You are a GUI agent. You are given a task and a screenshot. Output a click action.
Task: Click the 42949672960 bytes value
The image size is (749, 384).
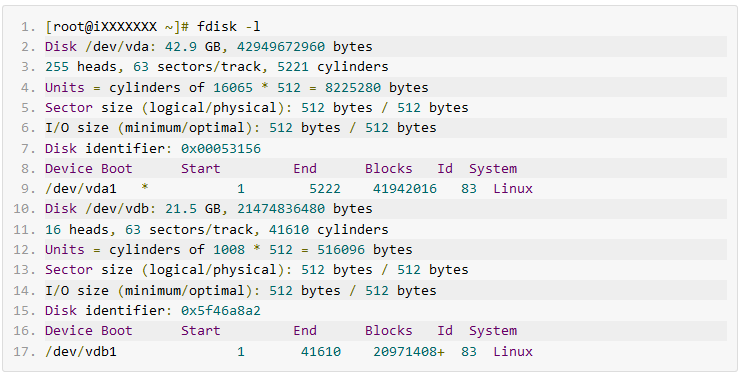point(281,47)
